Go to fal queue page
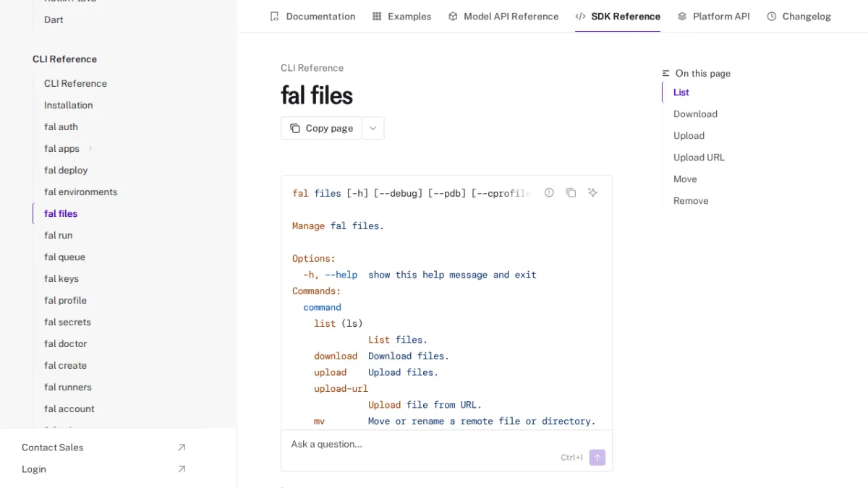868x488 pixels. [64, 257]
